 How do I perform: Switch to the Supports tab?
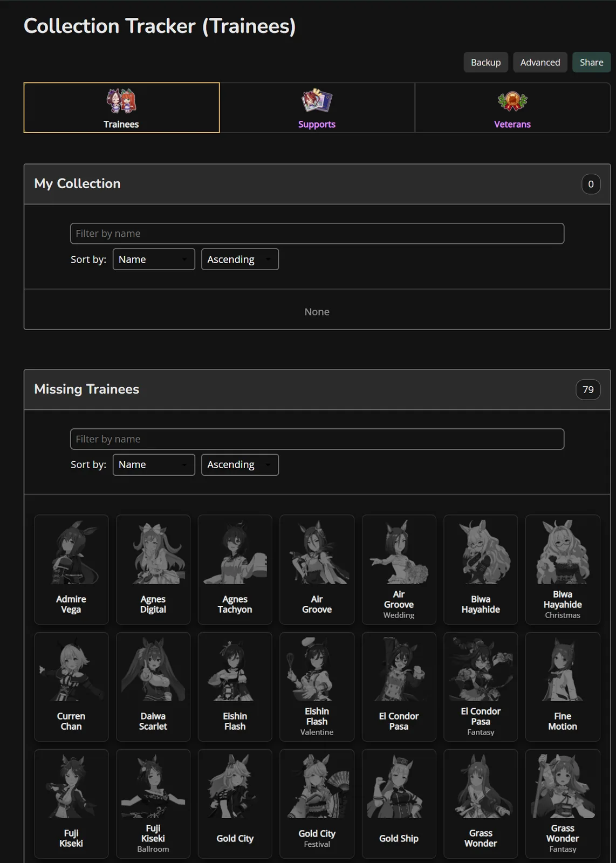point(317,107)
